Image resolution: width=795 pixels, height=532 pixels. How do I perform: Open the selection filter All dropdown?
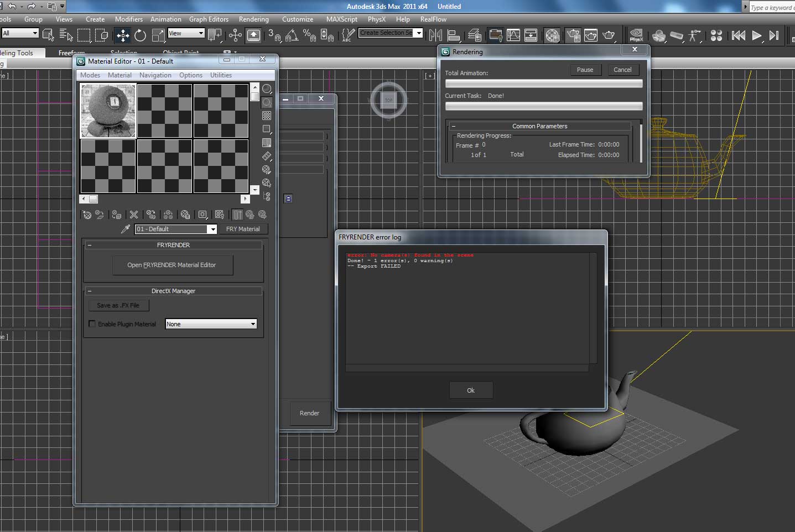coord(20,33)
